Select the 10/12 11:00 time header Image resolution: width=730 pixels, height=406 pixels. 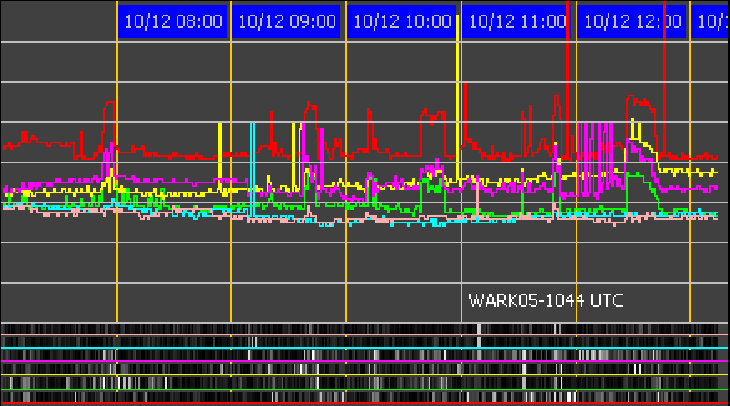point(517,21)
